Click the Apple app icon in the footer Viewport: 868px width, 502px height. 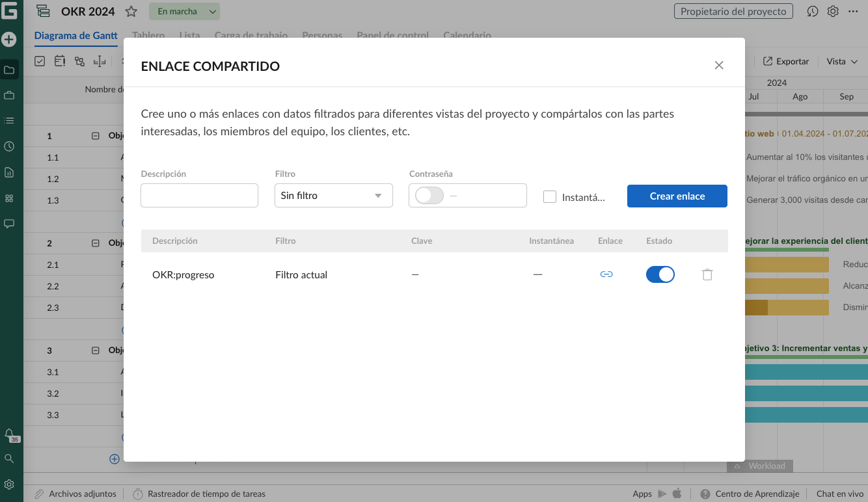[x=677, y=494]
